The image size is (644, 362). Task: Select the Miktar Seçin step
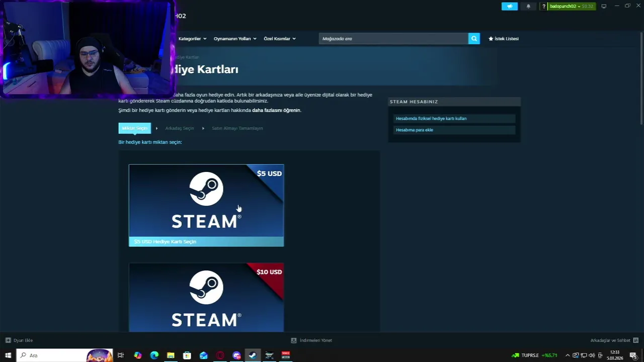[134, 128]
